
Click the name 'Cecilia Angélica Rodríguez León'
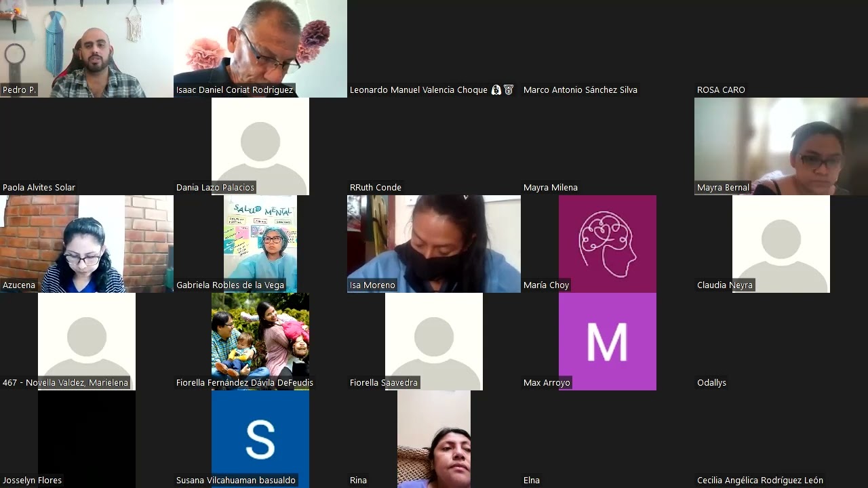click(760, 480)
